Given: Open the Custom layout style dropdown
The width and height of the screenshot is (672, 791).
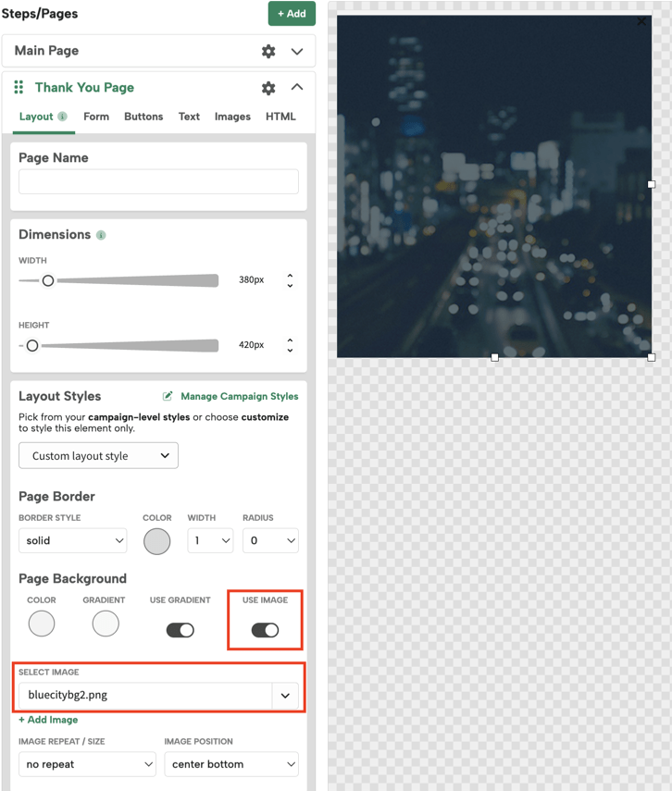Looking at the screenshot, I should (x=98, y=455).
